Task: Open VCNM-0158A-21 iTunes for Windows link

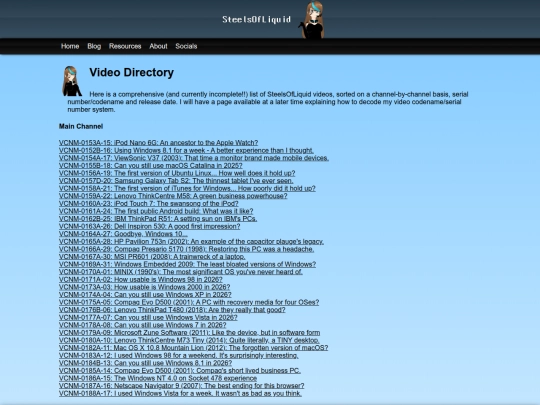Action: click(x=187, y=188)
